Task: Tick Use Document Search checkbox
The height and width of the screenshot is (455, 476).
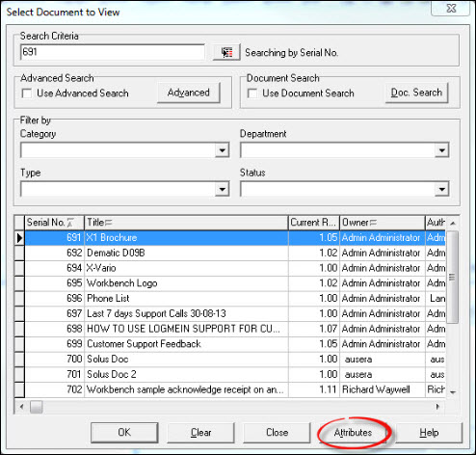Action: click(252, 94)
